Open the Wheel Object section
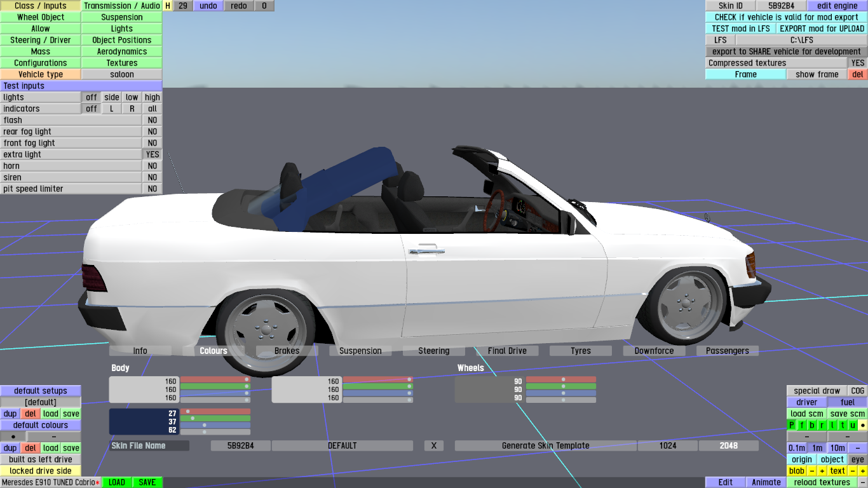This screenshot has height=488, width=868. tap(41, 17)
